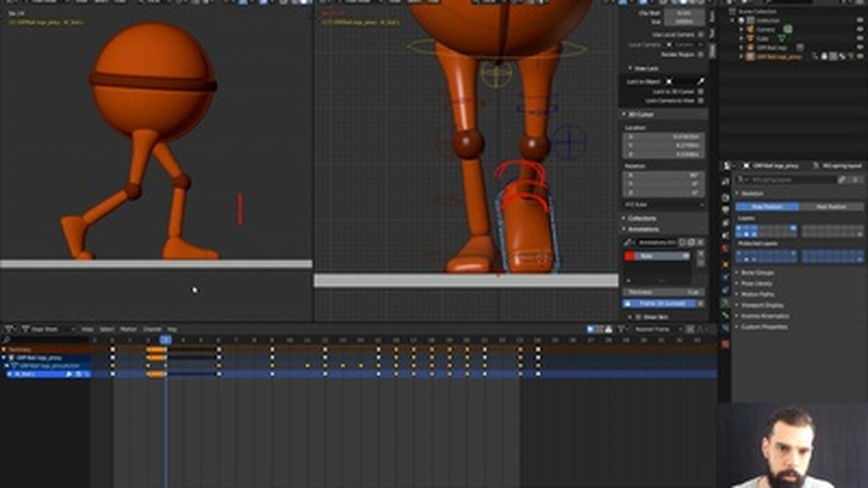Click the Lock to Object eyedropper icon
This screenshot has width=868, height=488.
[x=701, y=81]
